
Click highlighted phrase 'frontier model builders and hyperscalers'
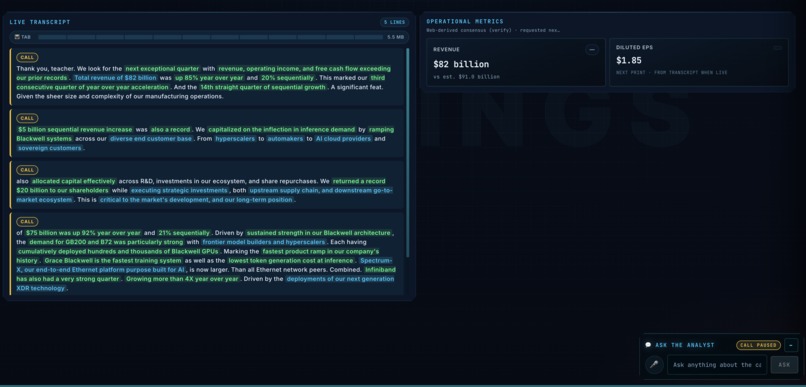point(264,242)
